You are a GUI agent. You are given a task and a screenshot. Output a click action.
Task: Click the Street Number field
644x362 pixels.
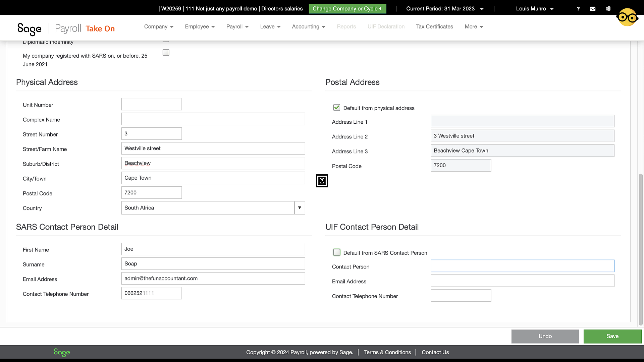tap(152, 134)
